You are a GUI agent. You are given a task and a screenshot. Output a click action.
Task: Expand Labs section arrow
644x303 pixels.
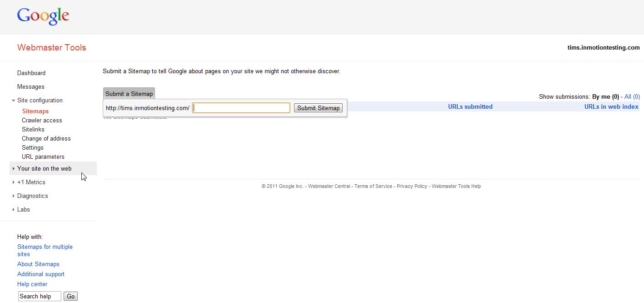[x=14, y=210]
